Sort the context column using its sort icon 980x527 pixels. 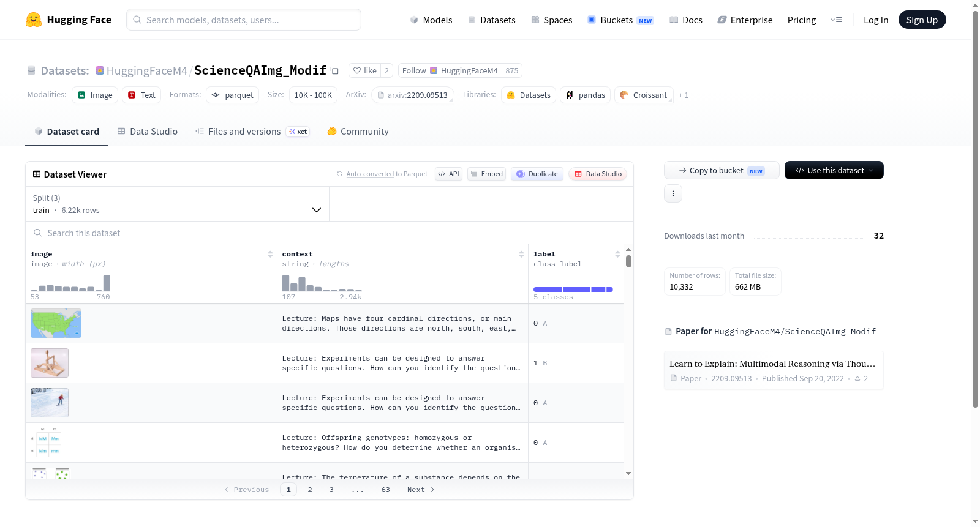[521, 254]
